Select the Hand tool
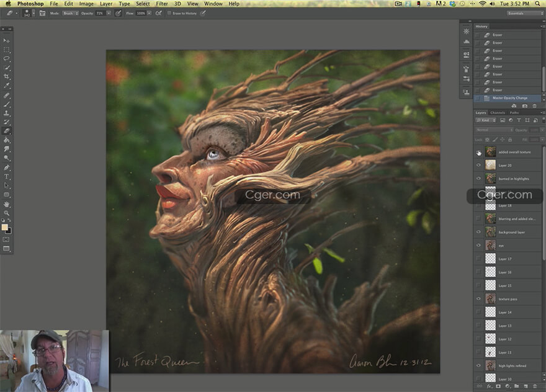Image resolution: width=546 pixels, height=392 pixels. pos(7,204)
